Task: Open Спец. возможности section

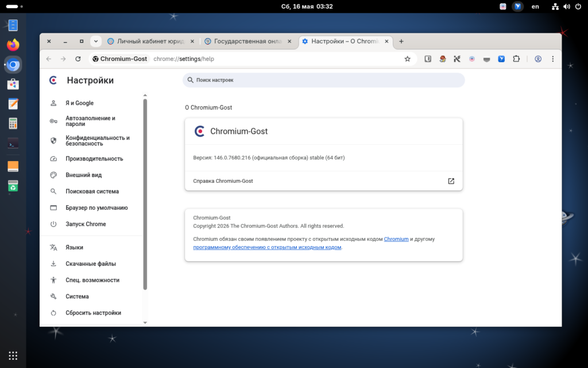Action: [x=92, y=280]
